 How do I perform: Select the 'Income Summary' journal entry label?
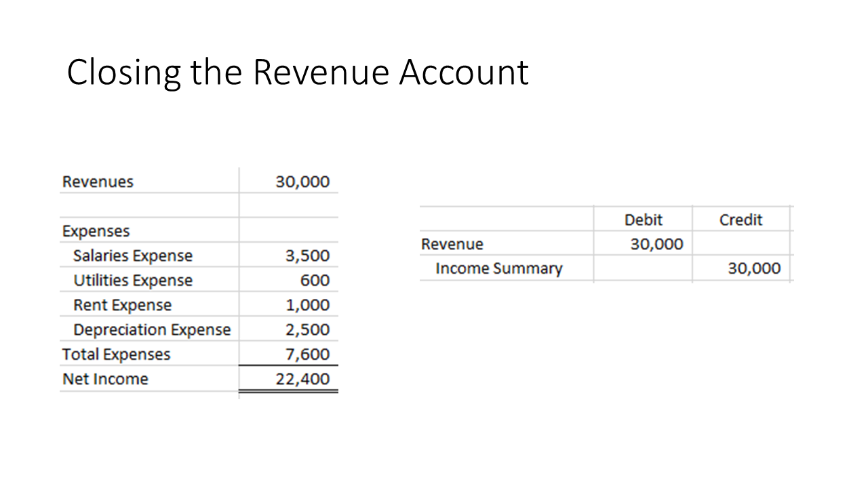click(499, 268)
